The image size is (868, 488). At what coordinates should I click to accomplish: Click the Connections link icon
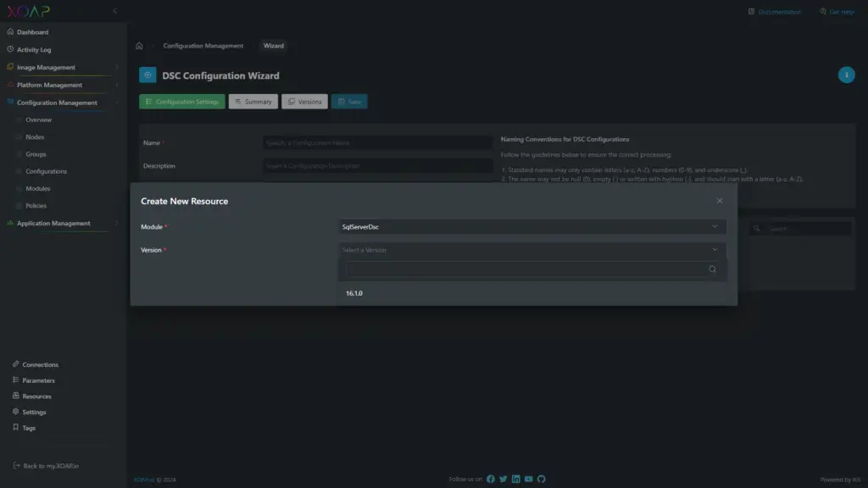(15, 364)
